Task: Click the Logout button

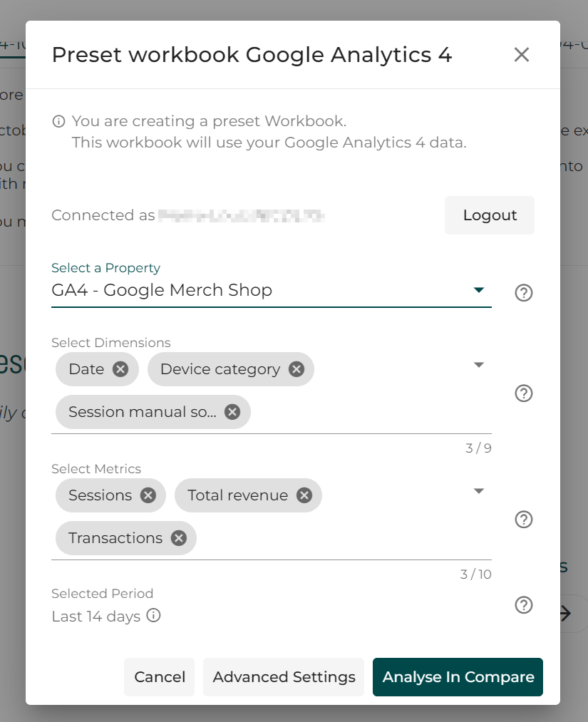Action: 490,215
